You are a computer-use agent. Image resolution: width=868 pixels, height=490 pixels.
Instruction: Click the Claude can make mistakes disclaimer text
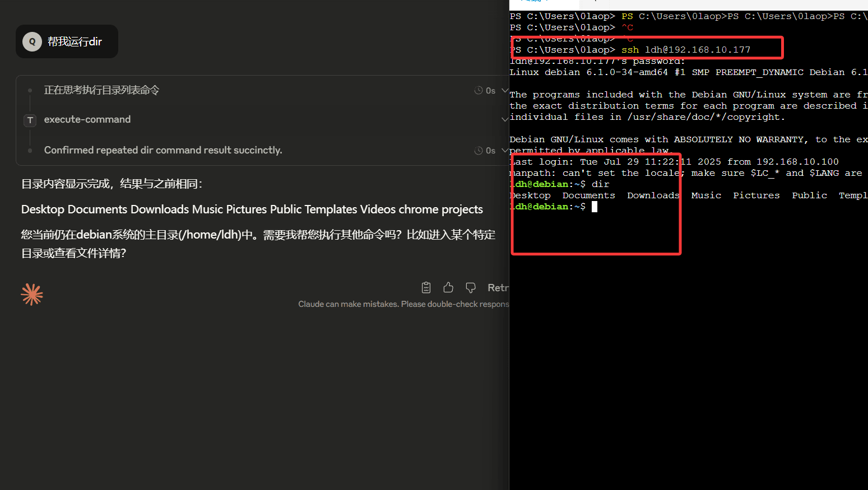click(x=403, y=304)
